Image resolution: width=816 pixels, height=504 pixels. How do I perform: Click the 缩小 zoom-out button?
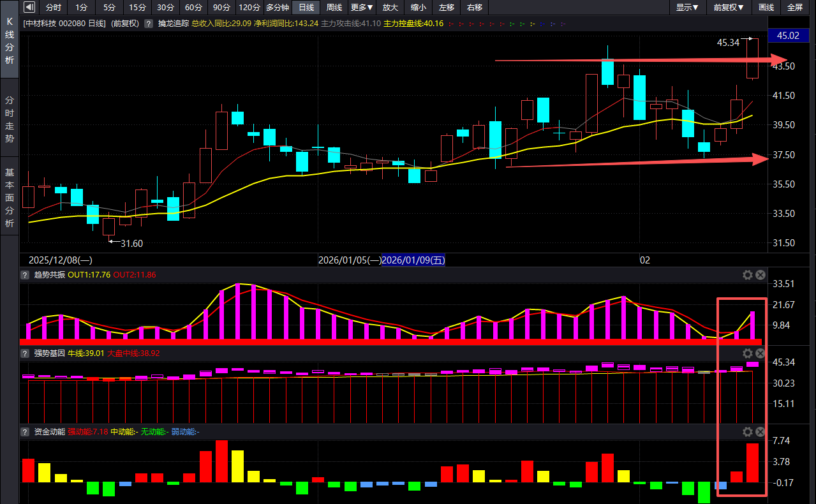point(419,8)
